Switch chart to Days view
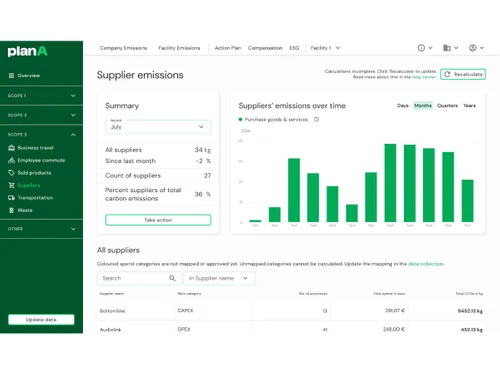This screenshot has height=375, width=500. click(x=403, y=106)
